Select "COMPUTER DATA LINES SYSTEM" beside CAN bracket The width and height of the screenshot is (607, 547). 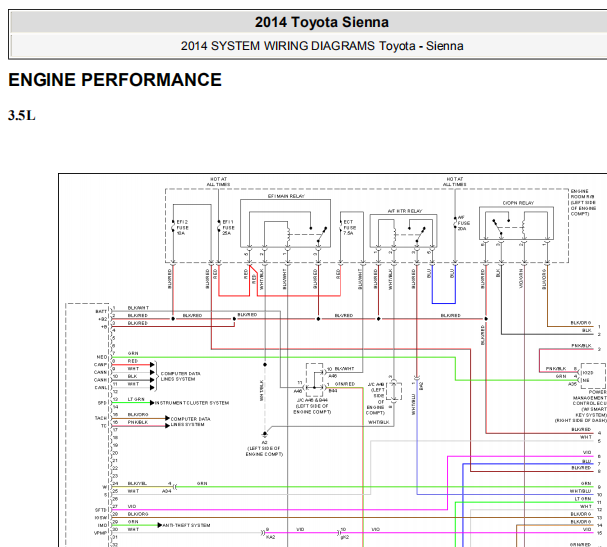coord(180,376)
